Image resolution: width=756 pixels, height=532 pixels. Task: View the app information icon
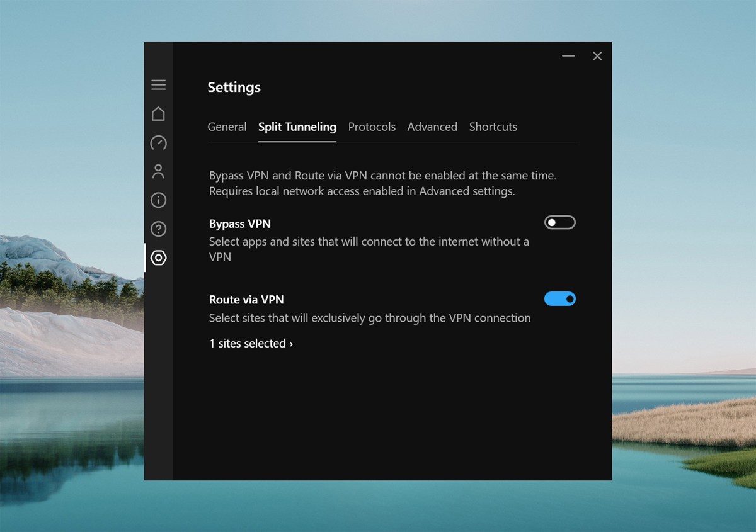pyautogui.click(x=158, y=200)
